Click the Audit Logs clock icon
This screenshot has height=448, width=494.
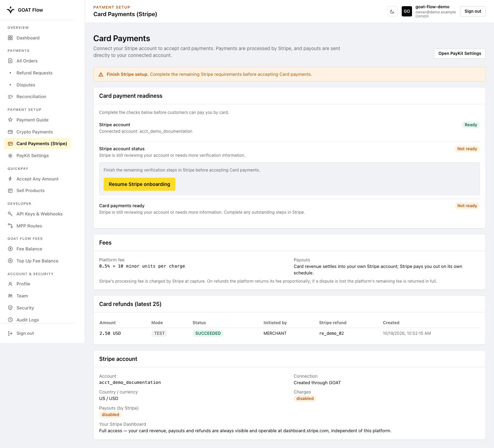coord(10,320)
